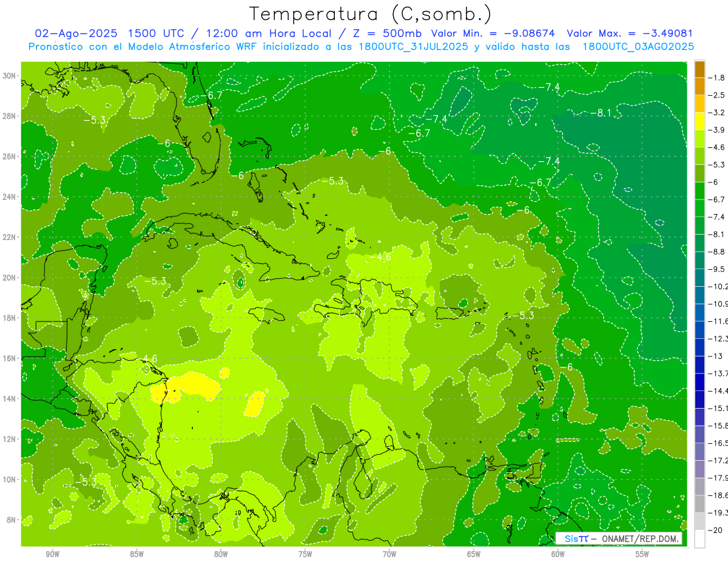This screenshot has height=562, width=728.
Task: Click the "14N" latitude axis label
Action: click(x=8, y=399)
